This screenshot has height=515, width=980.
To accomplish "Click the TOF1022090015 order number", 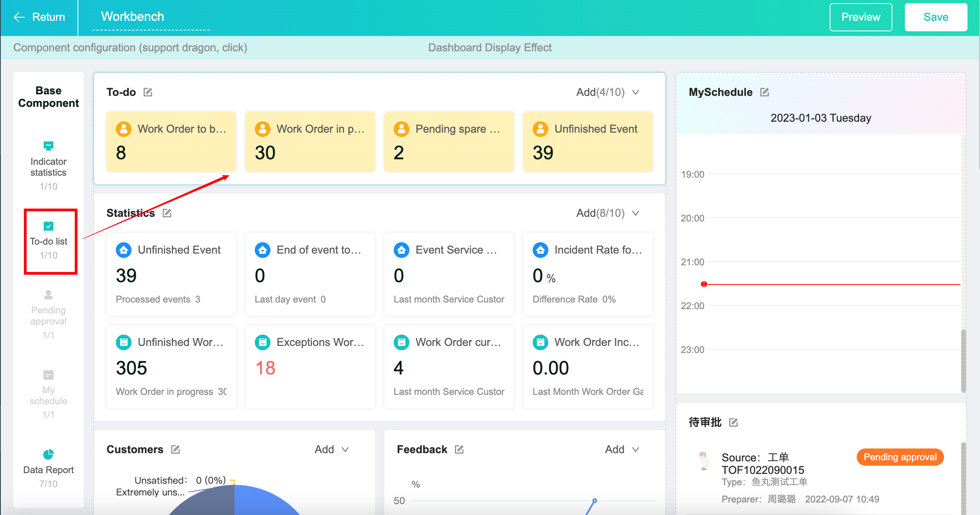I will click(x=763, y=470).
